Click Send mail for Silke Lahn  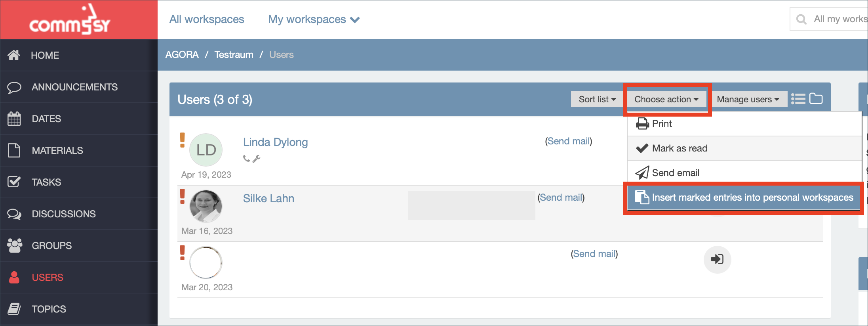tap(561, 198)
